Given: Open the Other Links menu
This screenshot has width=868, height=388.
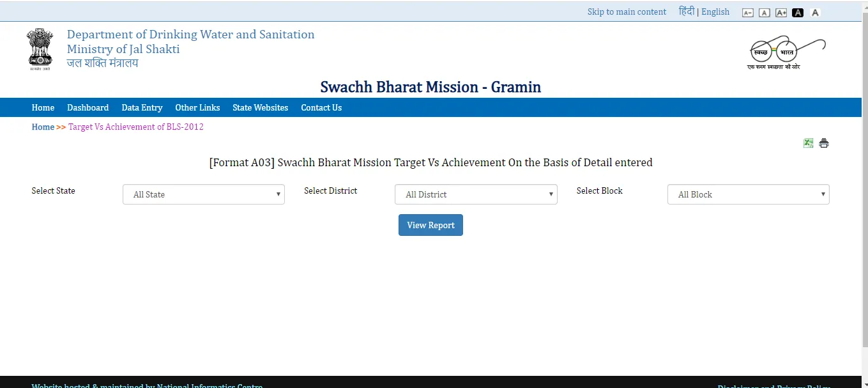Looking at the screenshot, I should (x=197, y=107).
